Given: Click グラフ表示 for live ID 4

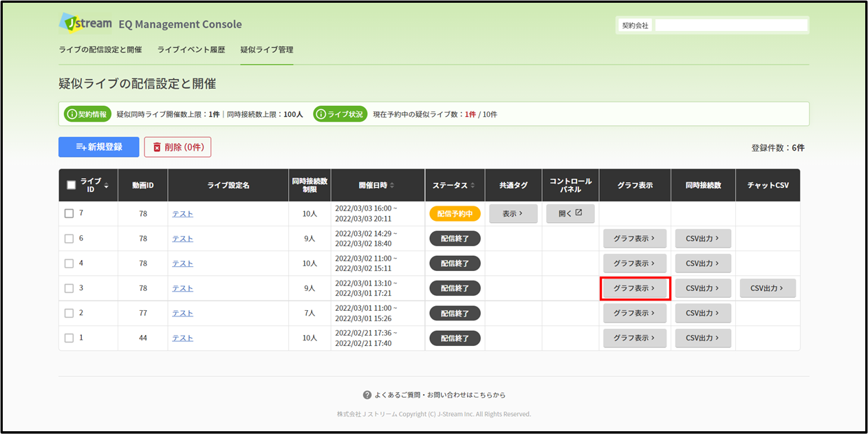Looking at the screenshot, I should click(x=635, y=263).
